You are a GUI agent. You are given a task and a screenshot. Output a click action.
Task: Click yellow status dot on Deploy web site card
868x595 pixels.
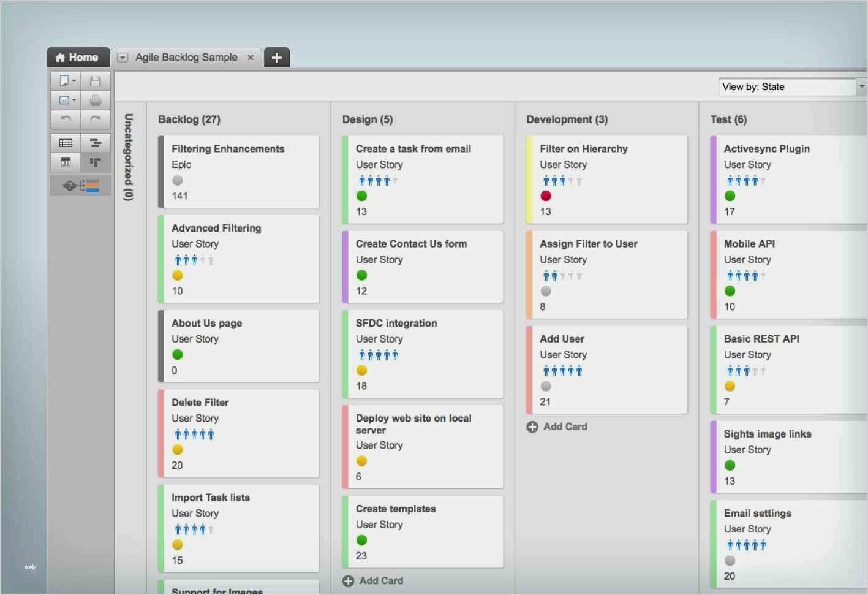(361, 461)
